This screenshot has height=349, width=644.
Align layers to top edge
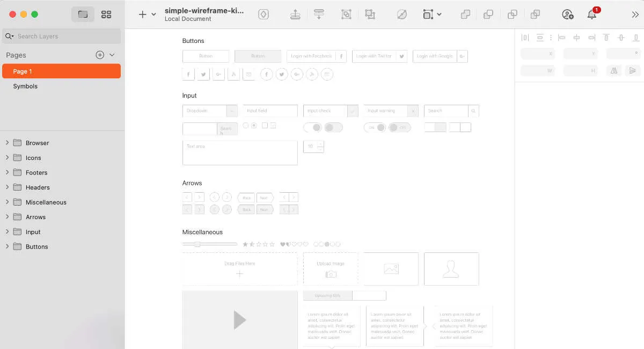(x=606, y=38)
